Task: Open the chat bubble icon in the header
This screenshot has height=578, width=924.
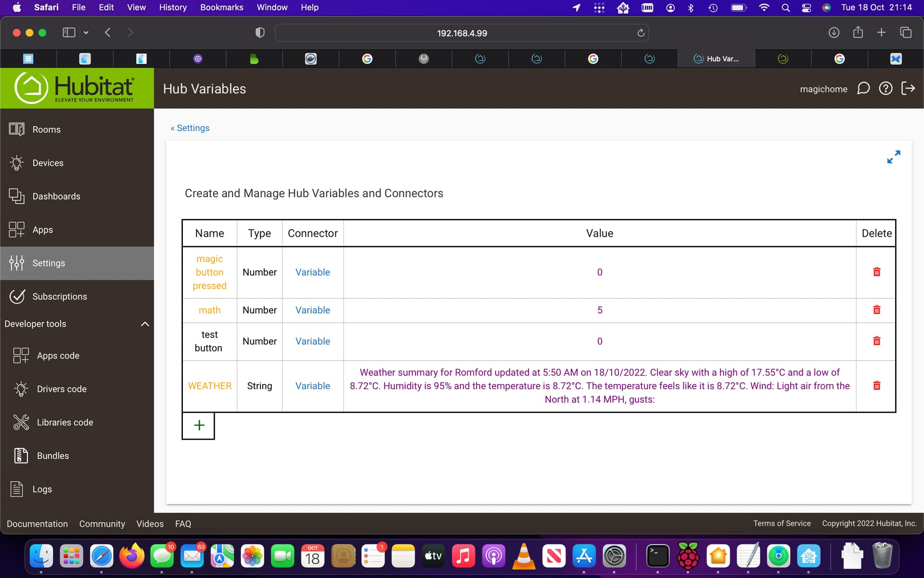Action: point(863,89)
